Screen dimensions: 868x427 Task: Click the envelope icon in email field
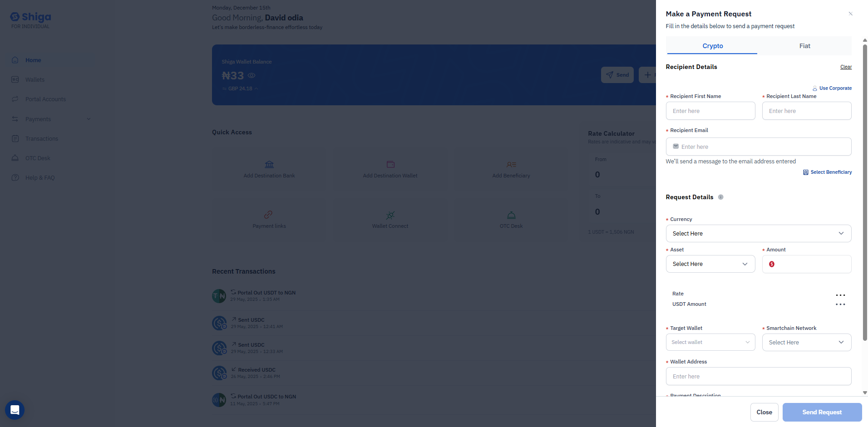point(676,146)
